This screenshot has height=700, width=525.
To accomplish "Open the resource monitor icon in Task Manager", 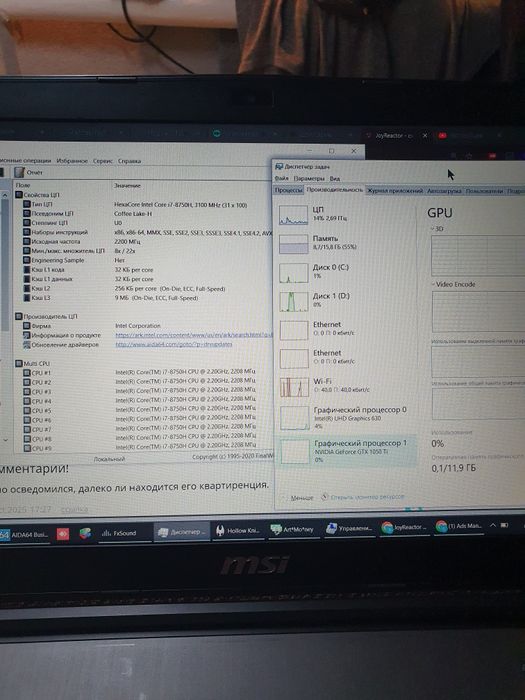I will pyautogui.click(x=325, y=496).
